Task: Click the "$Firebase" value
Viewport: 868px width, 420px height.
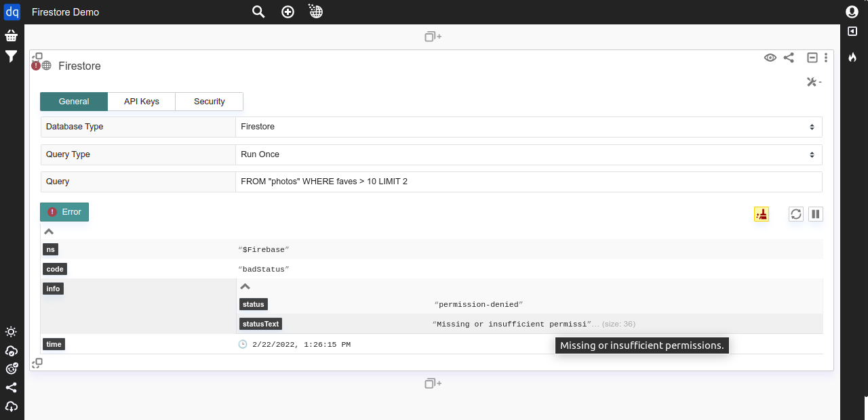Action: click(x=264, y=250)
